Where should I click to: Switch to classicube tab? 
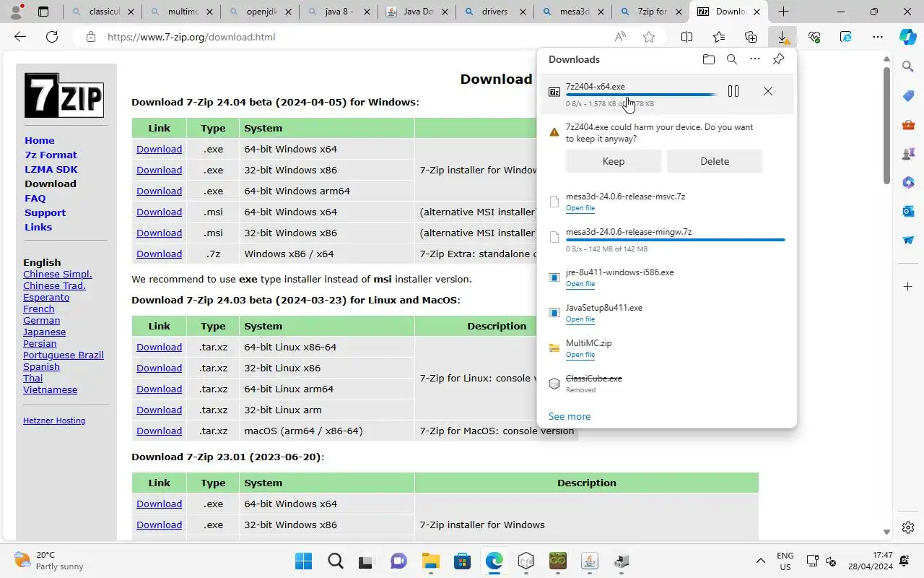103,12
